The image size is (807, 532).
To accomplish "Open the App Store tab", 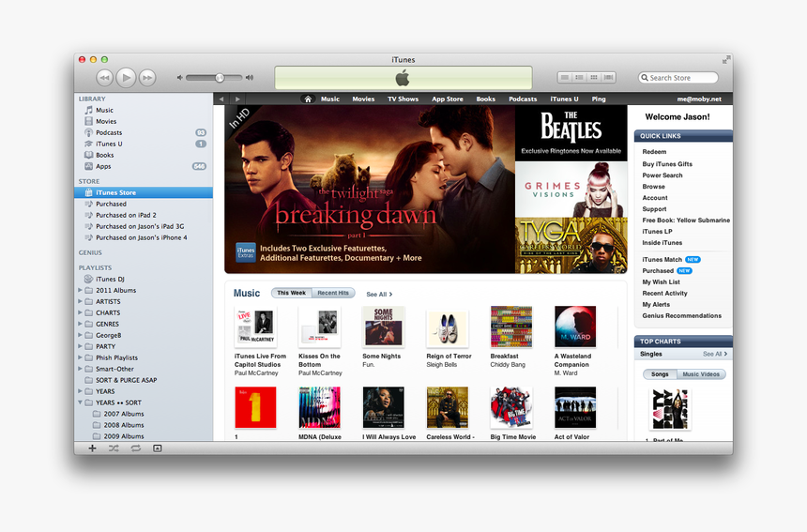I will [x=448, y=99].
